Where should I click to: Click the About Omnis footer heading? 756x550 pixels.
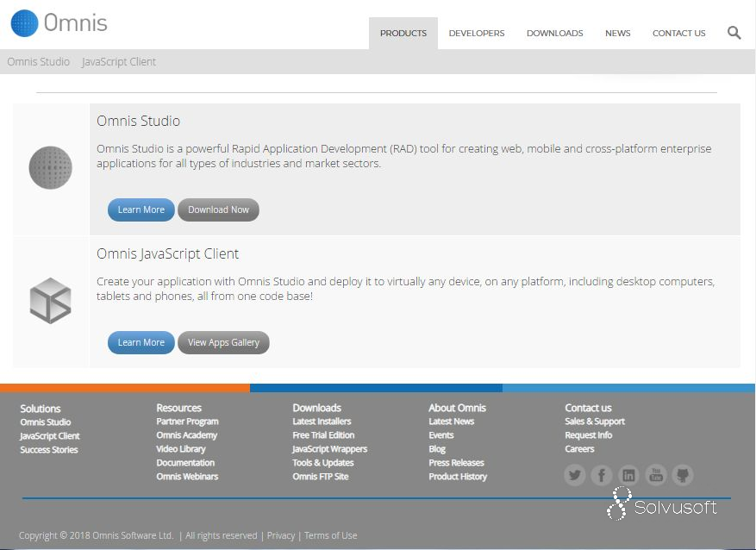pyautogui.click(x=457, y=408)
